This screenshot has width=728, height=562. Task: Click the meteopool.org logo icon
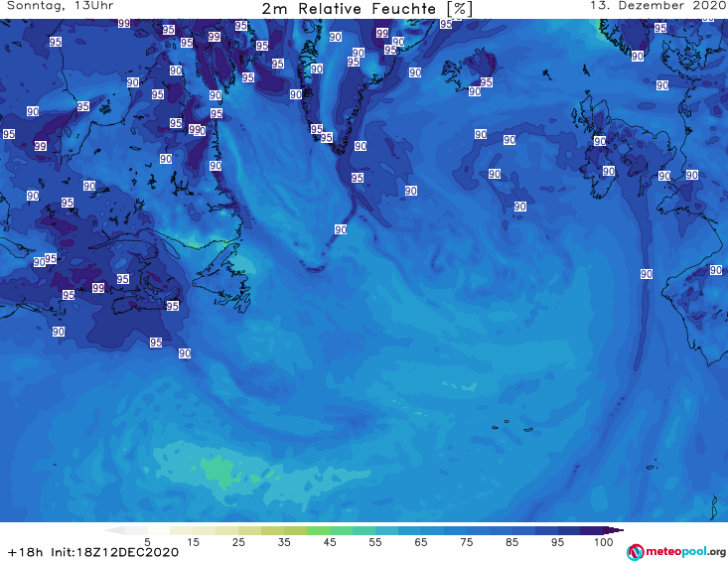(635, 553)
